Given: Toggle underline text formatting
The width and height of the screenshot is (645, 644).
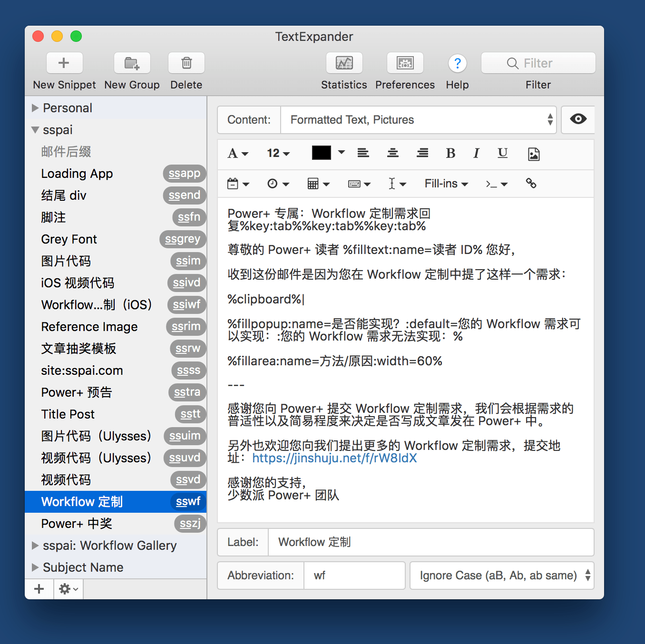Looking at the screenshot, I should (x=502, y=153).
